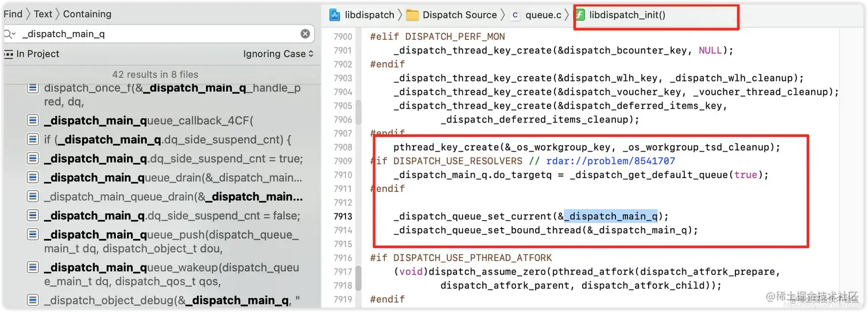The height and width of the screenshot is (312, 868).
Task: Select result _dispatch_main_queue_push
Action: tap(172, 241)
